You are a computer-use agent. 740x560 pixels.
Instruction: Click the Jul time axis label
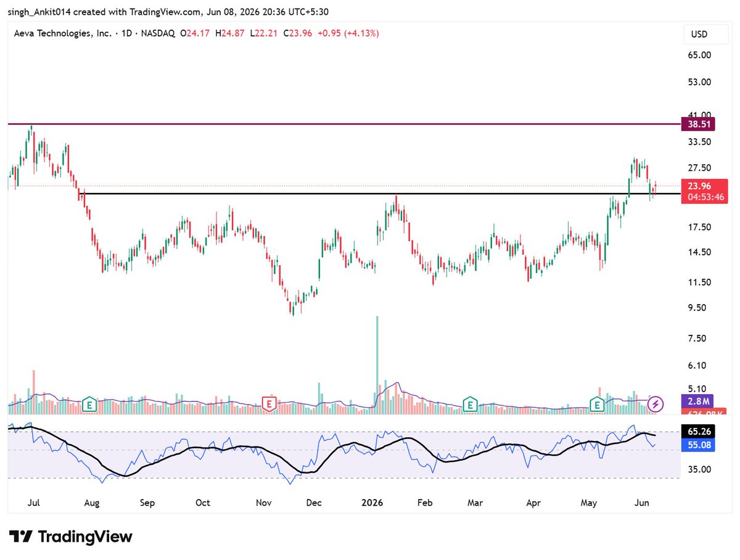(x=33, y=503)
